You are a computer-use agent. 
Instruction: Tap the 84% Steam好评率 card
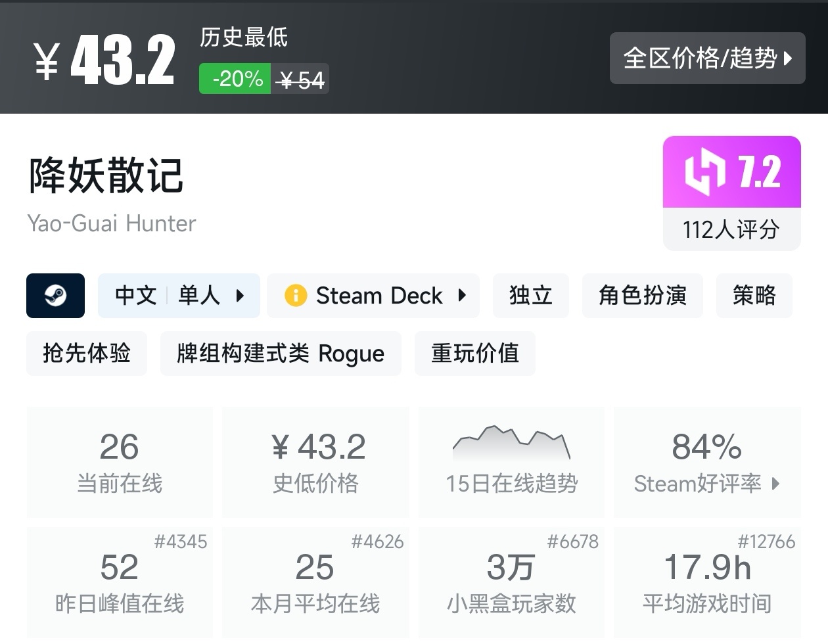[707, 462]
